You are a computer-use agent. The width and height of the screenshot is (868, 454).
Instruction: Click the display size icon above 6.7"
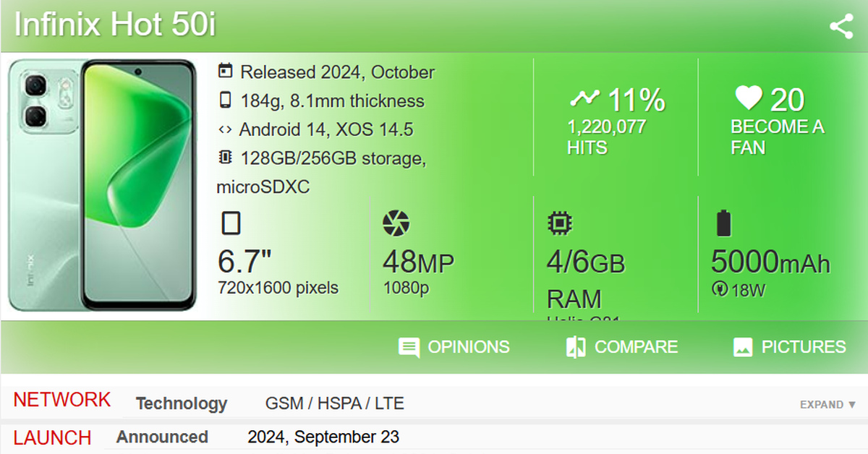pos(231,223)
